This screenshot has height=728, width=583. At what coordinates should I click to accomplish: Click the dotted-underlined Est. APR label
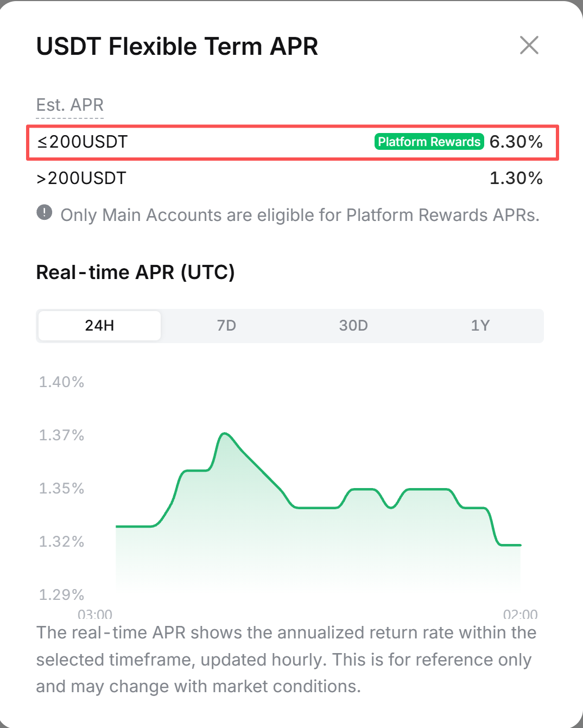70,105
